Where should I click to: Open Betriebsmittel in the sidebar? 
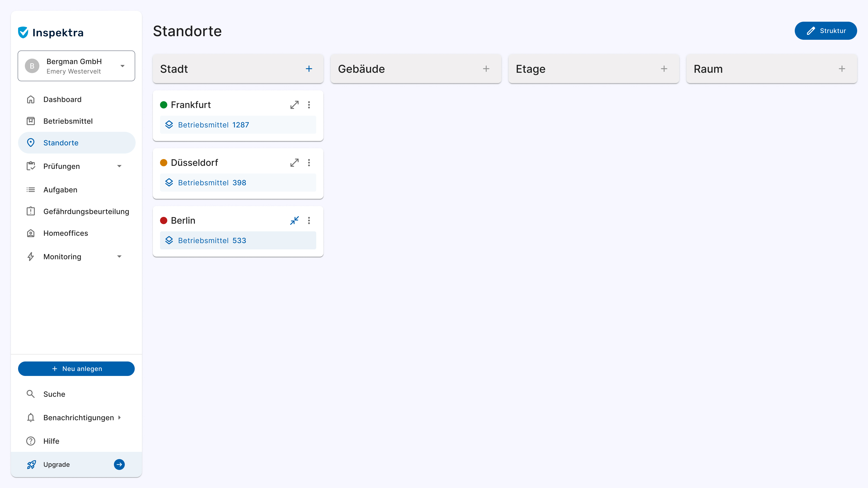click(x=68, y=121)
